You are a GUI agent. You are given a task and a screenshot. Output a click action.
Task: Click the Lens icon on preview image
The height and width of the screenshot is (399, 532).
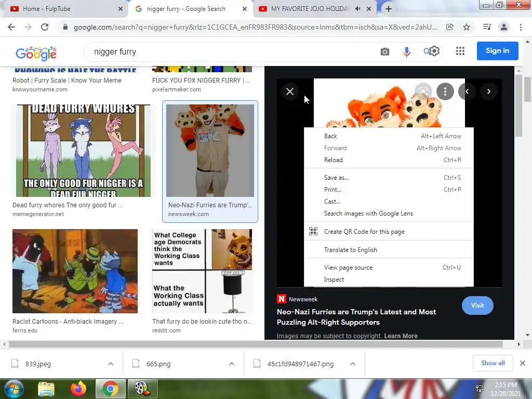(x=423, y=91)
